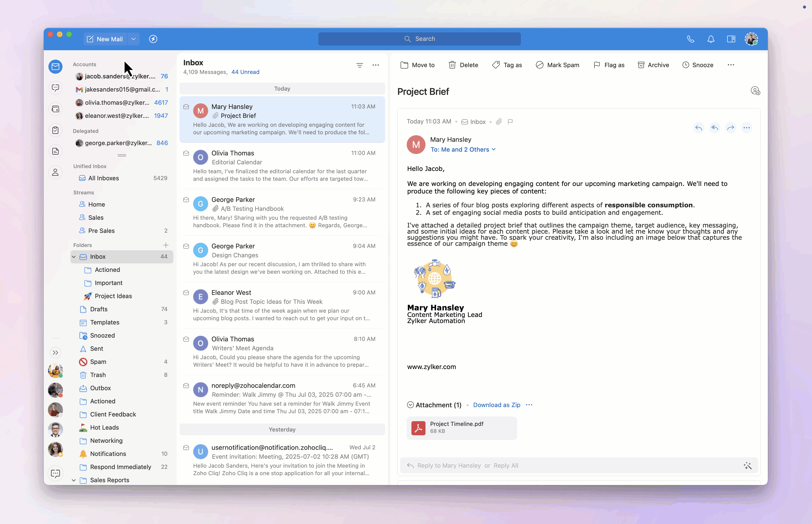Open the New Mail dropdown arrow
This screenshot has width=812, height=524.
pos(133,39)
